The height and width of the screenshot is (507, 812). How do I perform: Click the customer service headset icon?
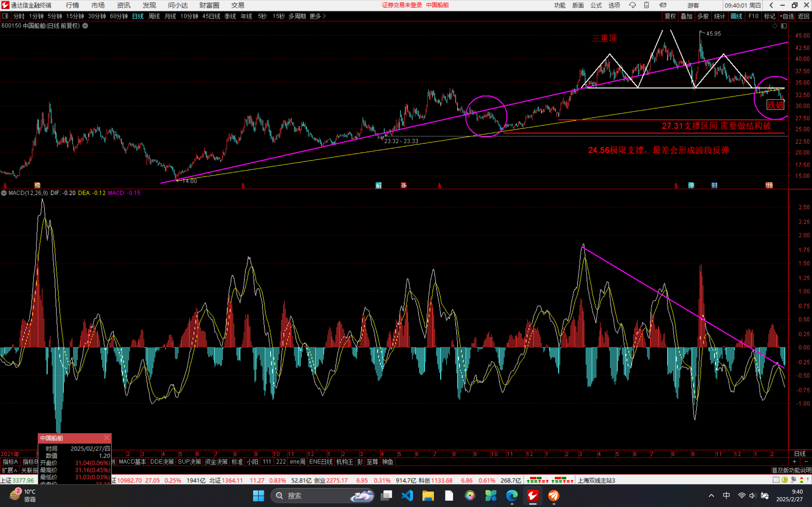point(632,5)
